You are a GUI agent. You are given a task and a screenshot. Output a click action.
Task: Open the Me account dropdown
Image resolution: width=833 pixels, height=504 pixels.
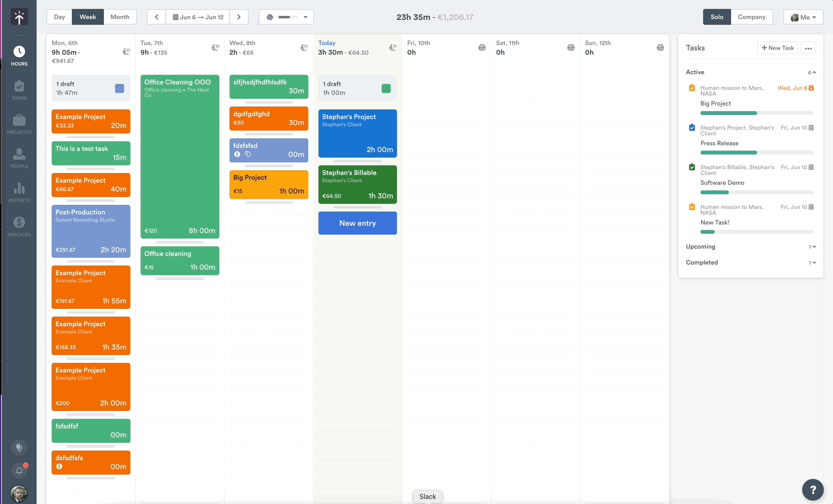click(803, 17)
